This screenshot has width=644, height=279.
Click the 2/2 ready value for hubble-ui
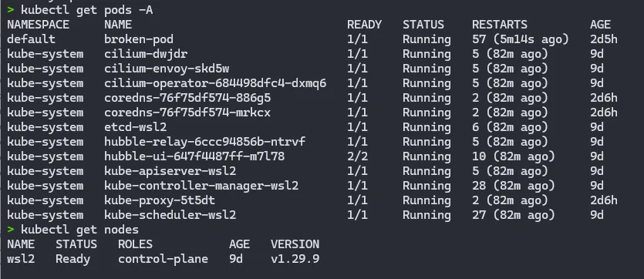(x=357, y=156)
